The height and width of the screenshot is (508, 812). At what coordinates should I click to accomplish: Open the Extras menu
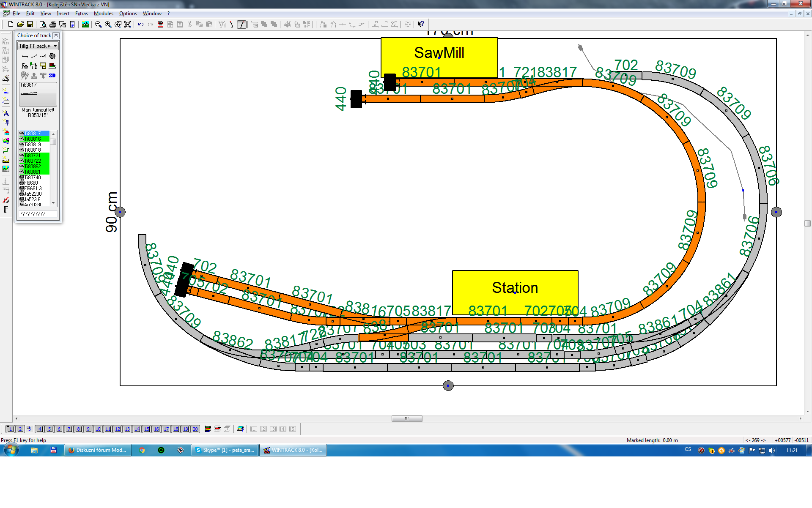(x=81, y=14)
